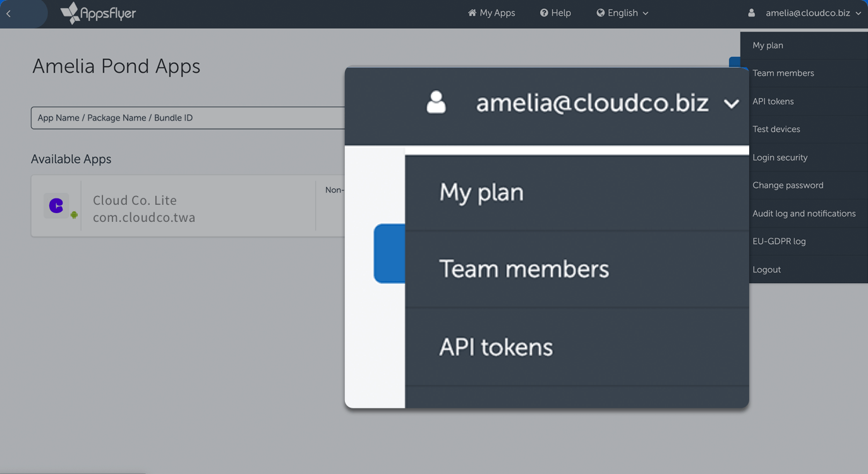Open the English language dropdown

(622, 13)
